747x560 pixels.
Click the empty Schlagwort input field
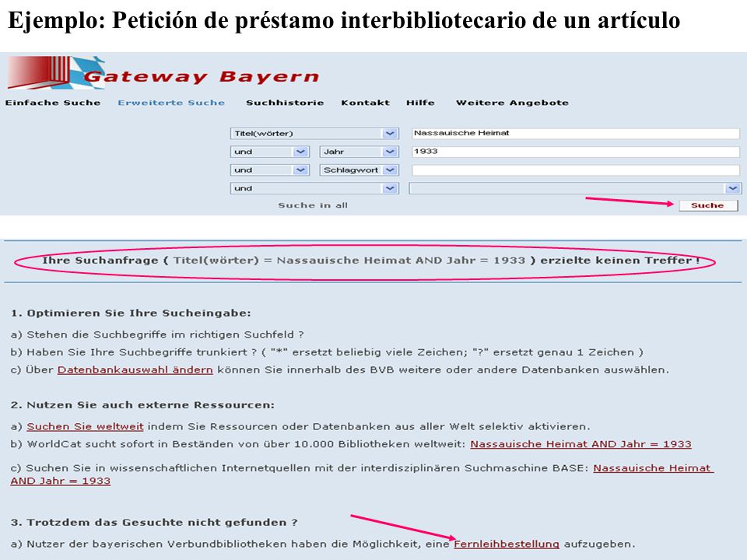[x=576, y=170]
